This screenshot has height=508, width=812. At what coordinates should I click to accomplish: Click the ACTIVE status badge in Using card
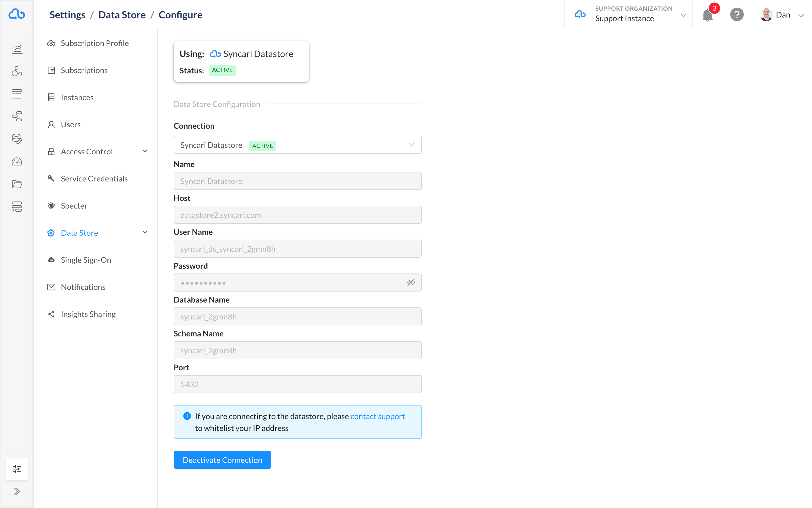pyautogui.click(x=222, y=70)
